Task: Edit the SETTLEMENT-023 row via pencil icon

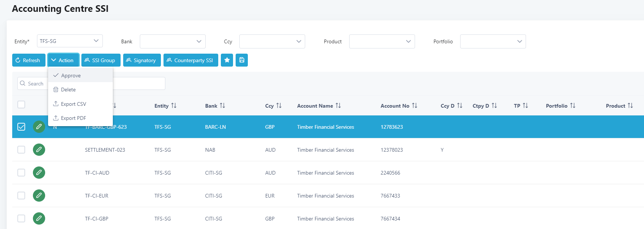Action: tap(39, 150)
